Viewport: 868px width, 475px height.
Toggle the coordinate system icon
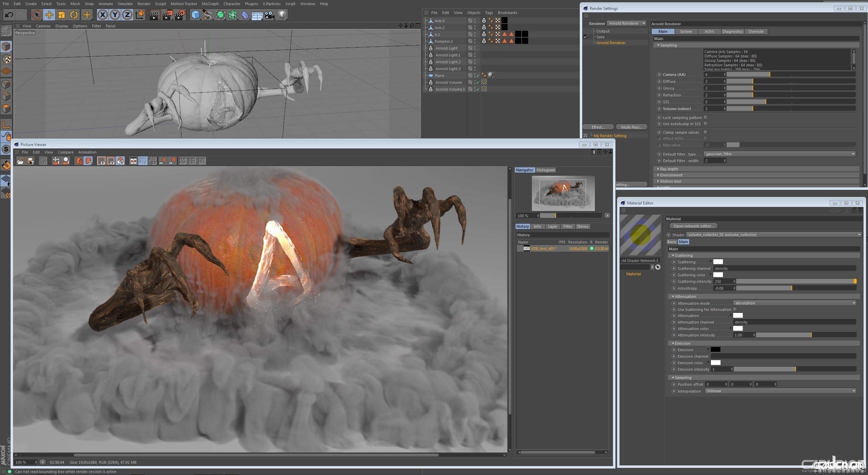[140, 15]
